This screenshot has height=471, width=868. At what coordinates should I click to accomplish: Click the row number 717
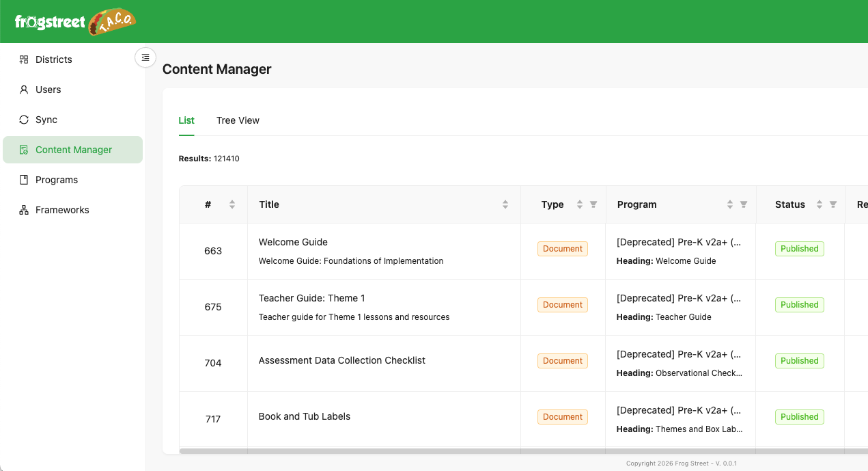pyautogui.click(x=213, y=419)
